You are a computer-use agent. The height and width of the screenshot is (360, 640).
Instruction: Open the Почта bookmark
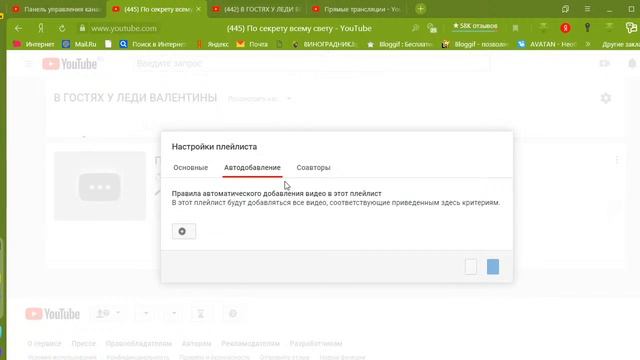pos(252,44)
